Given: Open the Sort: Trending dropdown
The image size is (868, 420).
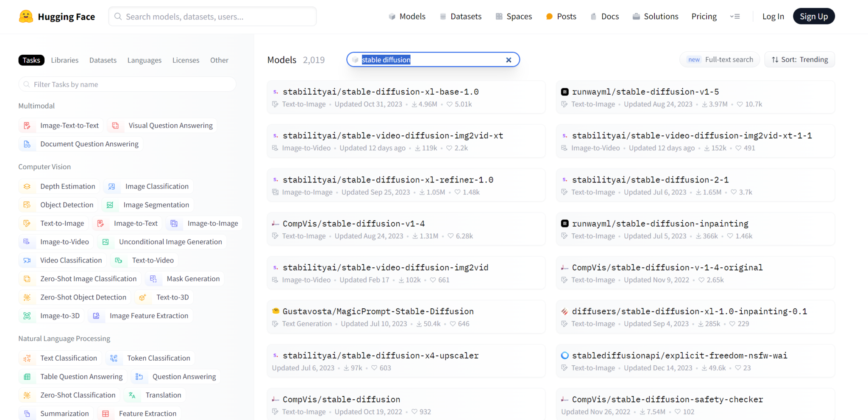Looking at the screenshot, I should (799, 59).
